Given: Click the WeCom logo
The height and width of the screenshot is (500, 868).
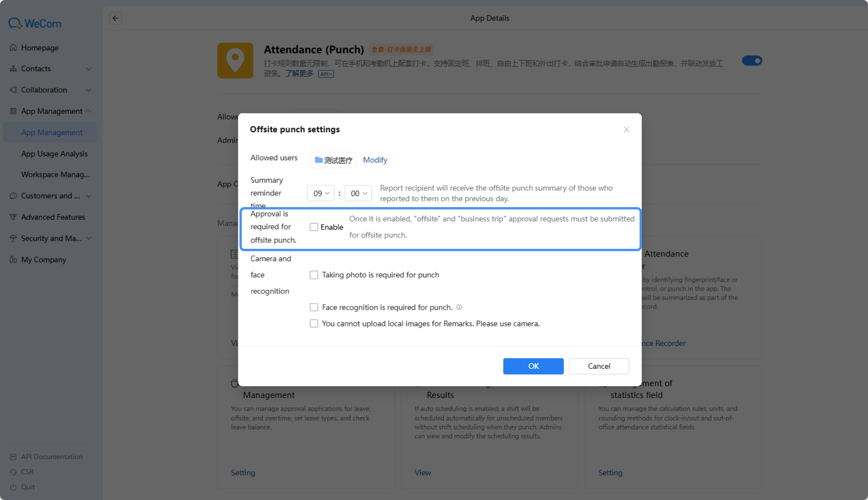Looking at the screenshot, I should [35, 23].
